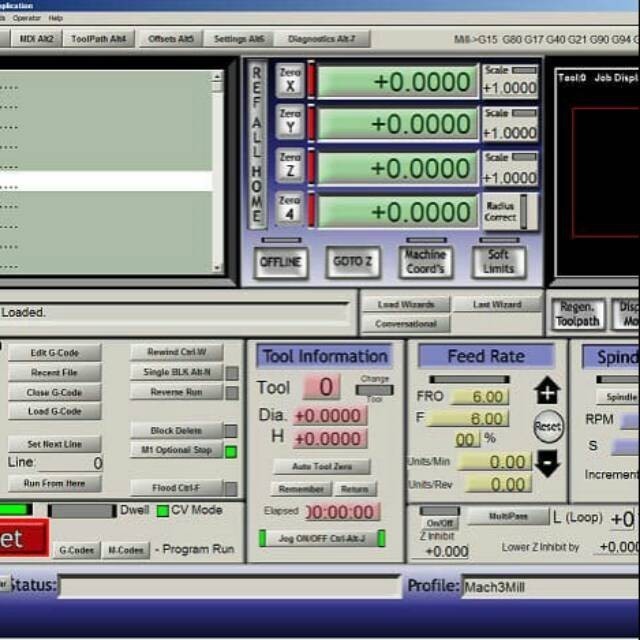Screen dimensions: 640x640
Task: Toggle Jog ON/OFF Ctrl-Alt-J
Action: [322, 538]
